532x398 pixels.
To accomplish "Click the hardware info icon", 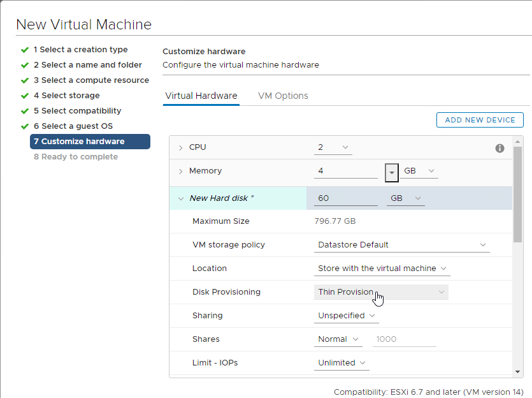I will pos(500,148).
